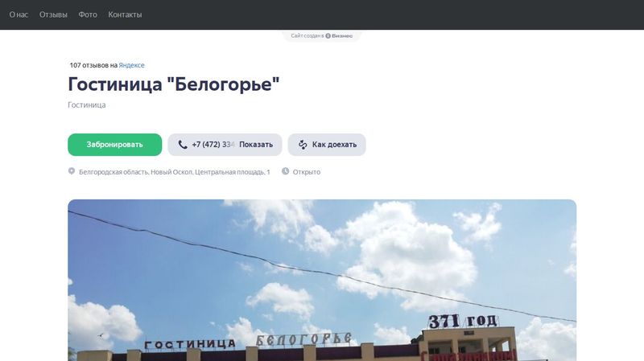Click the clock icon next to Открыто

tap(286, 171)
